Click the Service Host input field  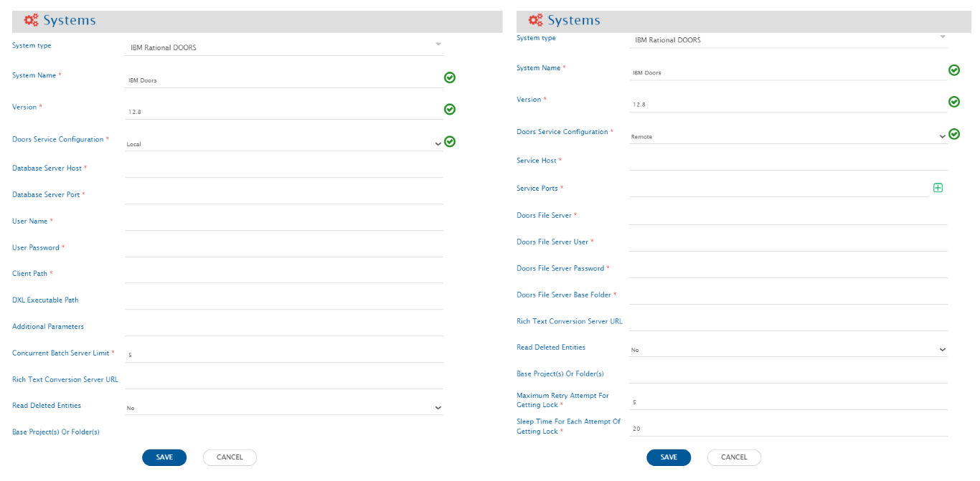pyautogui.click(x=788, y=162)
